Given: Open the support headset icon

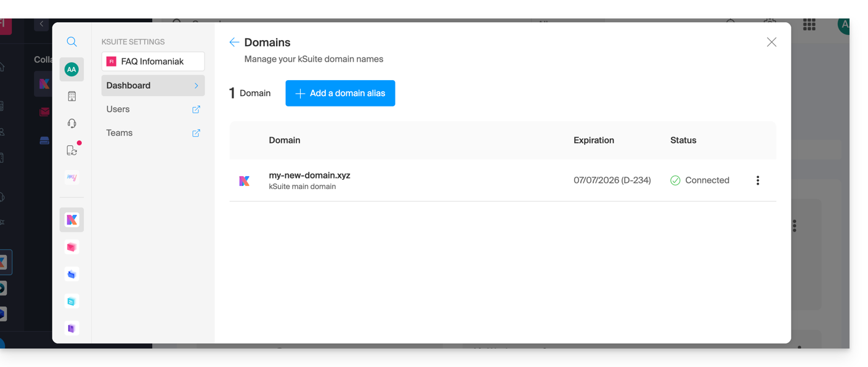Looking at the screenshot, I should point(72,123).
